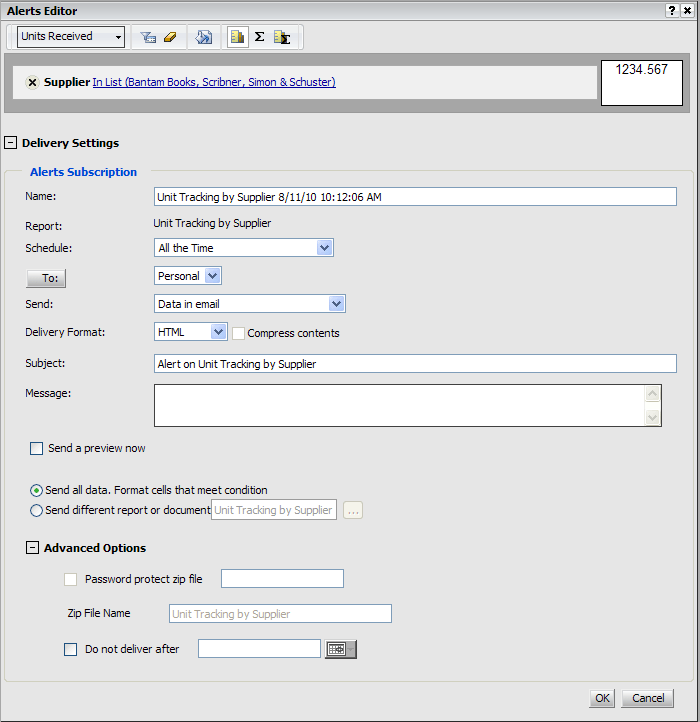Open the calendar date picker icon
This screenshot has height=722, width=700.
click(x=340, y=649)
